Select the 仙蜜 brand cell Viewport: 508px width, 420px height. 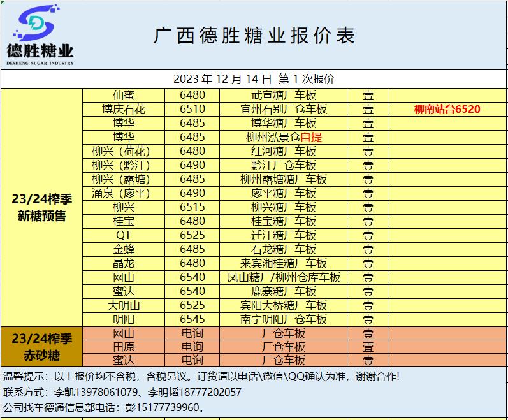[124, 95]
